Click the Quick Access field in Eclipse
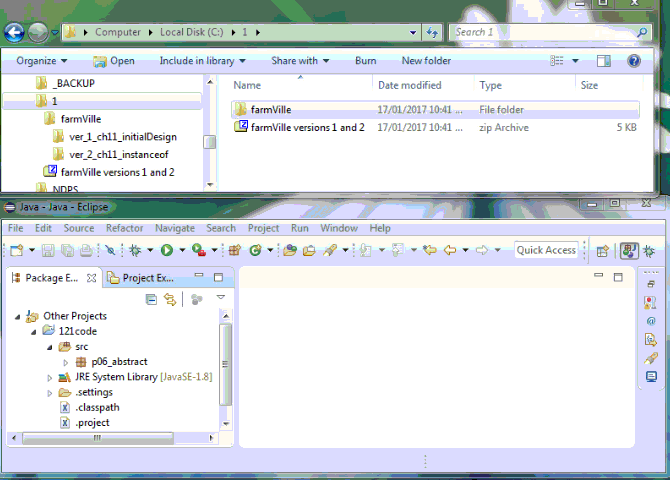Viewport: 670px width, 480px height. pos(546,250)
